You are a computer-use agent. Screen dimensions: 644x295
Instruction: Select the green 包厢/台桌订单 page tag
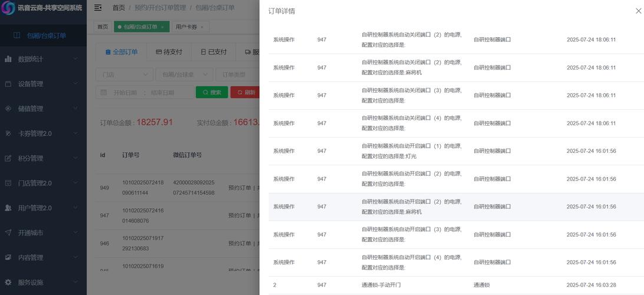pyautogui.click(x=141, y=27)
